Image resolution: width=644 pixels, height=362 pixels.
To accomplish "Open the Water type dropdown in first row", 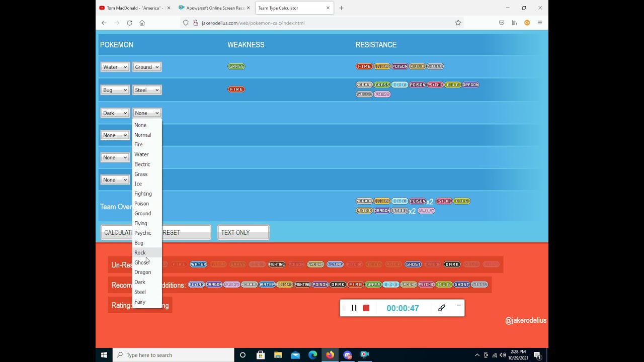I will (x=115, y=67).
